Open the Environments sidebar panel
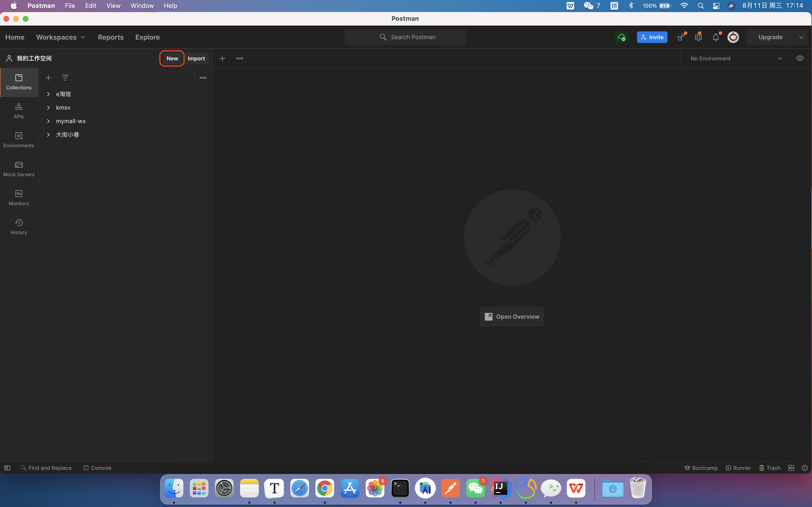812x507 pixels. click(x=19, y=140)
